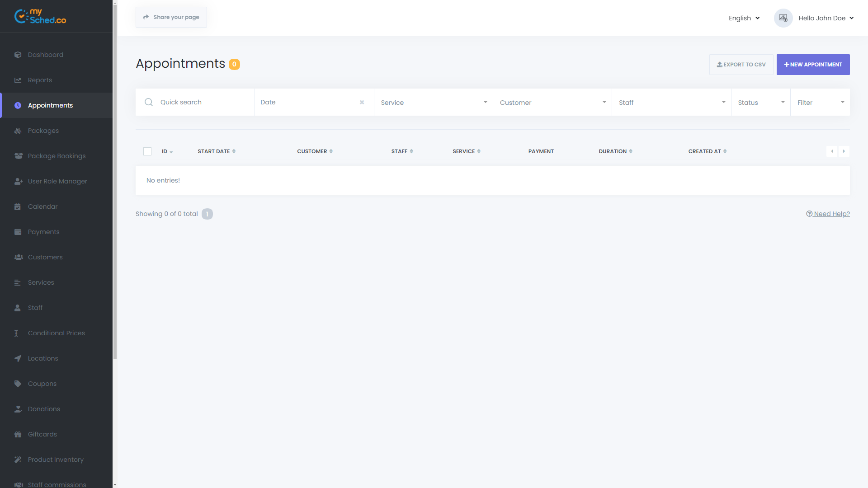Screen dimensions: 868x488
Task: Click the user avatar icon in header
Action: 783,18
